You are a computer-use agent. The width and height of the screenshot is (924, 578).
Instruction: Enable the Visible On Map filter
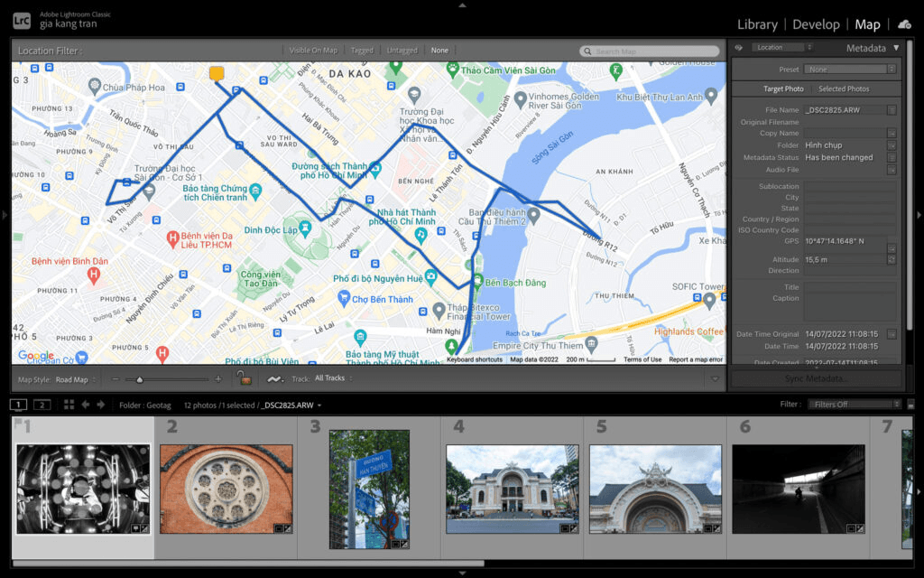[x=313, y=51]
